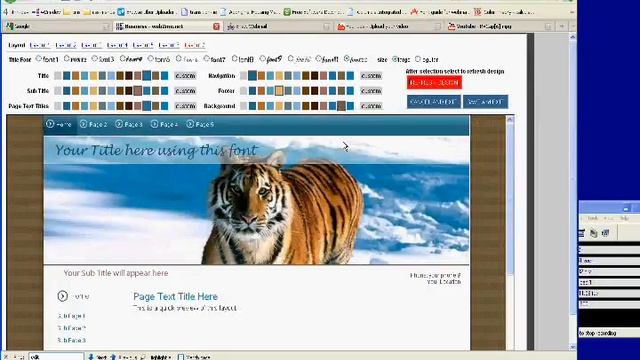Screen dimensions: 640x360
Task: Pick the font8 title font radio
Action: pos(234,59)
